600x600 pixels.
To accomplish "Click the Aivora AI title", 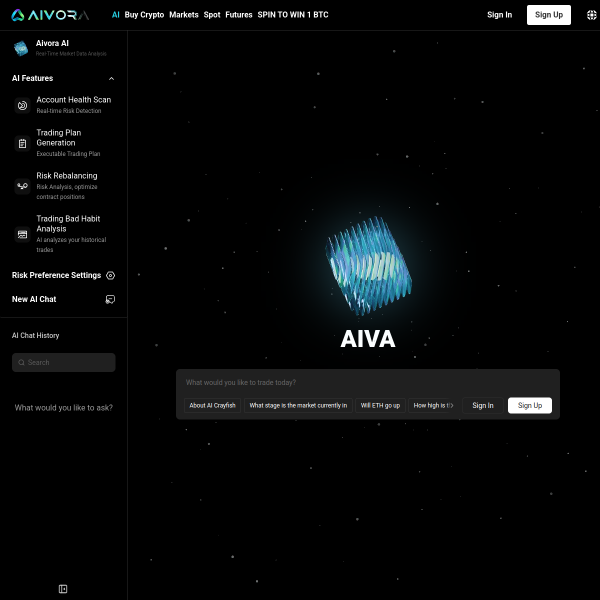I will [52, 43].
